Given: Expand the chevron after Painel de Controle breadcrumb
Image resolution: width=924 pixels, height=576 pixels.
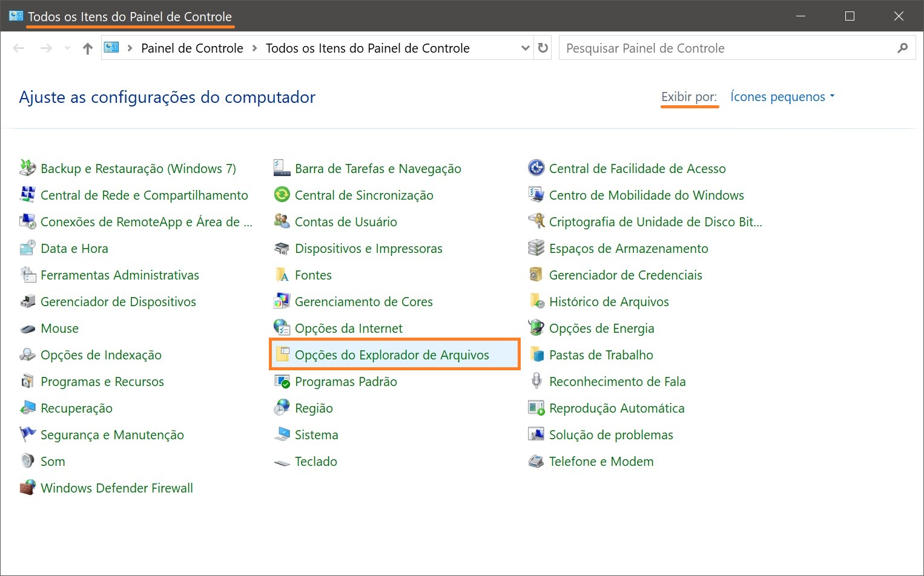Looking at the screenshot, I should [x=254, y=48].
